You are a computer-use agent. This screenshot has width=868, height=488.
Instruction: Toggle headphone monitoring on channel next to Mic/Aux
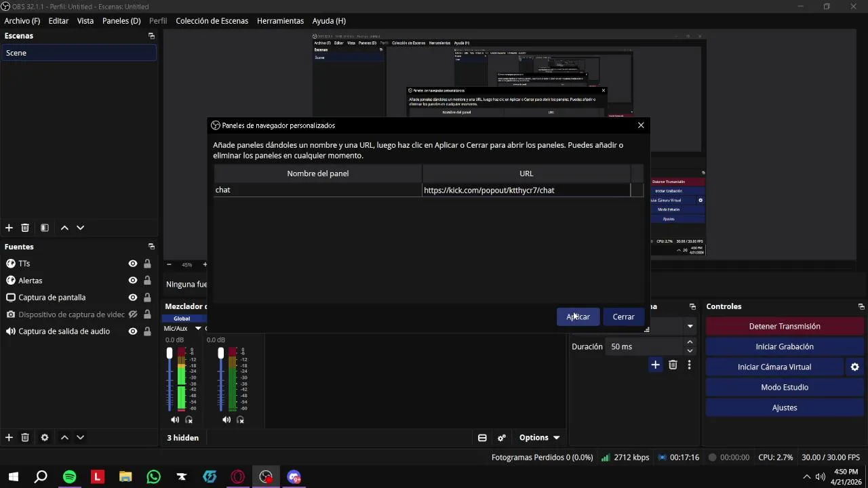(x=240, y=420)
